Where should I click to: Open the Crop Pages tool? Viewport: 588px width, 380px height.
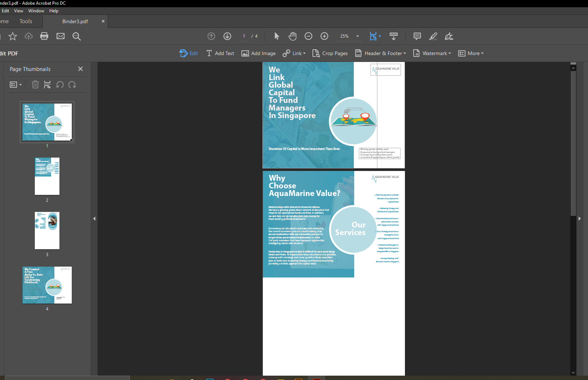(330, 53)
